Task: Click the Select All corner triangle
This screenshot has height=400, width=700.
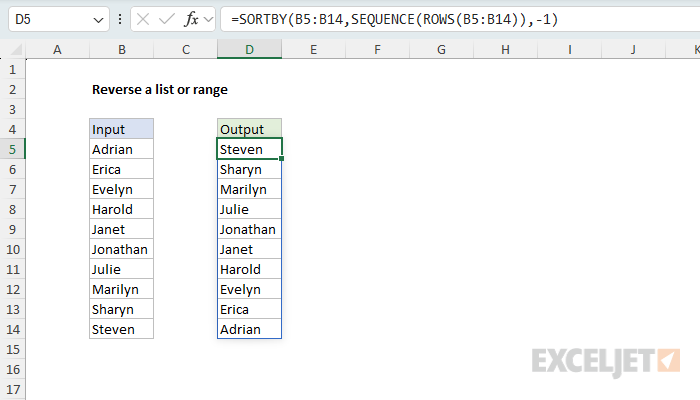Action: click(x=16, y=49)
